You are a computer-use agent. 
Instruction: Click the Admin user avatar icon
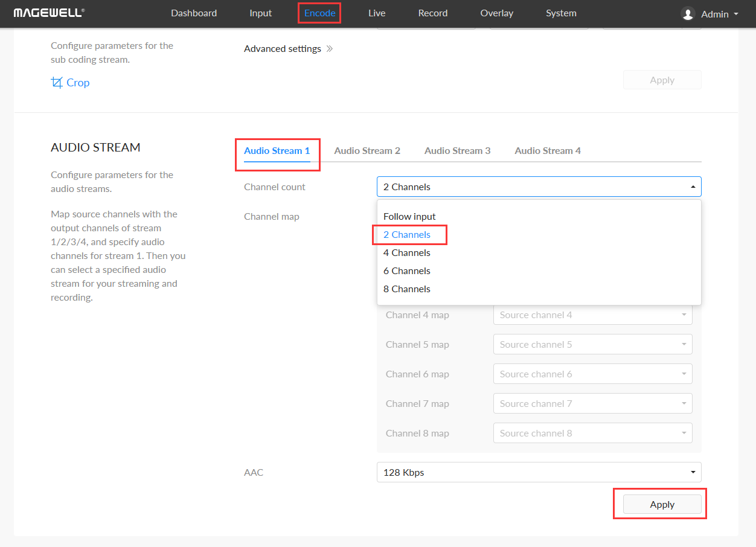(x=687, y=13)
